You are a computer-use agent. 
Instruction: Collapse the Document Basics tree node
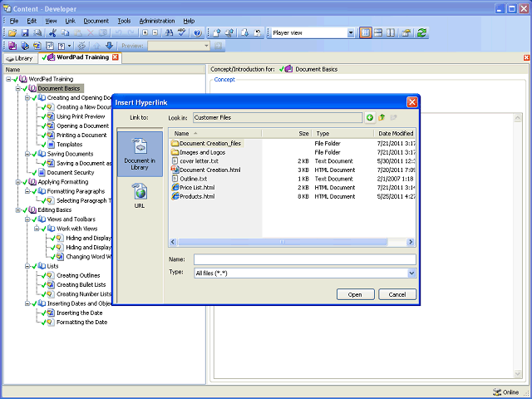pos(18,88)
